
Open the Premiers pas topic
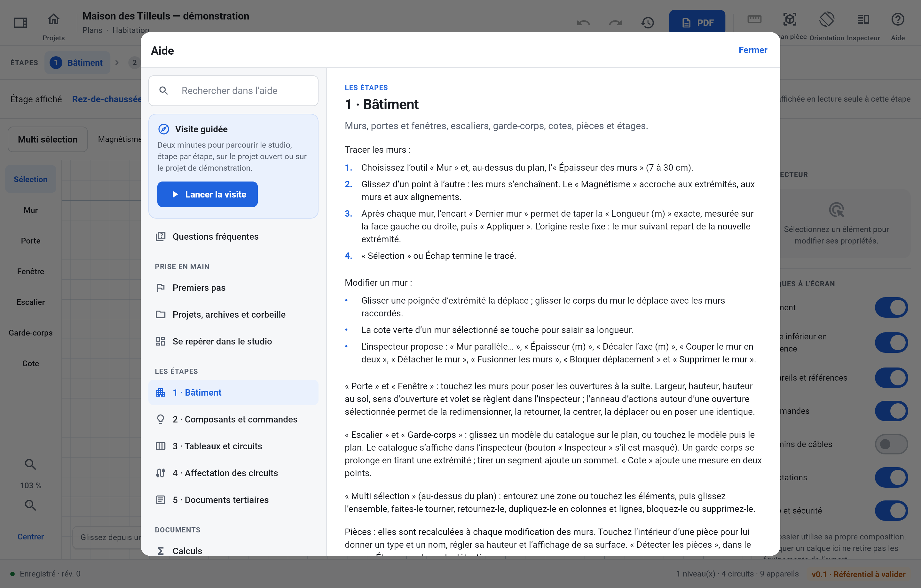[233, 288]
